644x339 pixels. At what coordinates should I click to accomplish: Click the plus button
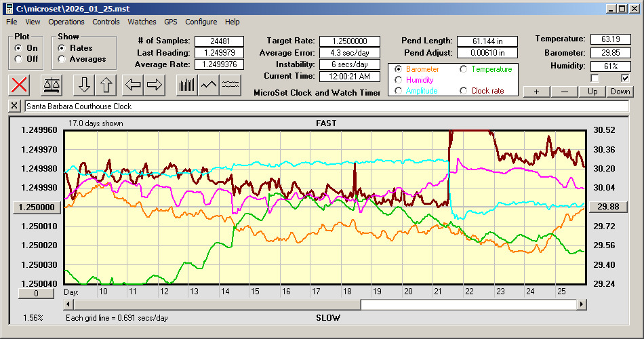536,92
